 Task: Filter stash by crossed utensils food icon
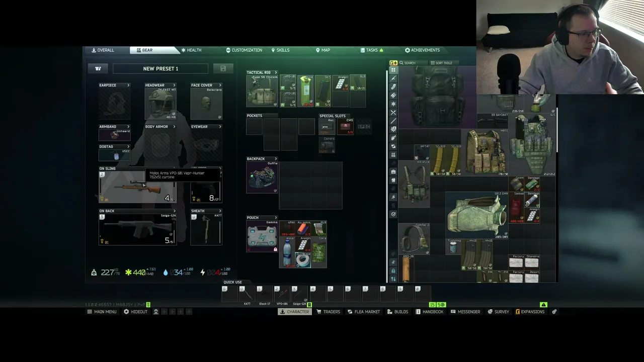tap(393, 112)
